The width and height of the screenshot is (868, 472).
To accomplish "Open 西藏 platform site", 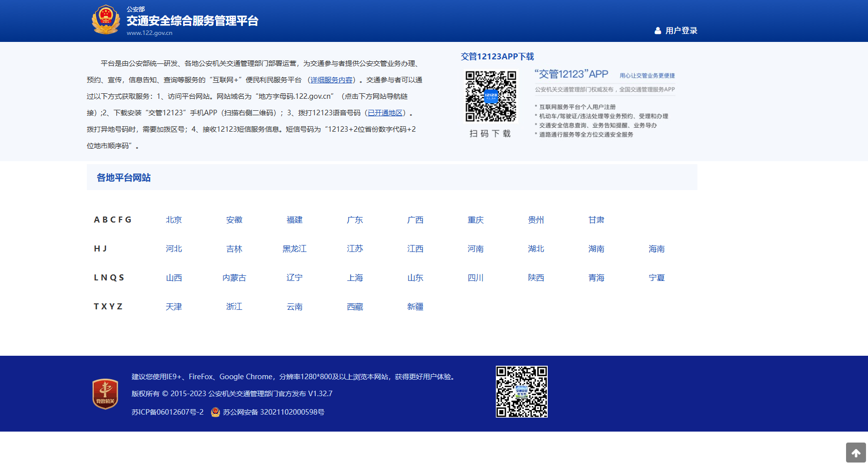I will pyautogui.click(x=355, y=307).
